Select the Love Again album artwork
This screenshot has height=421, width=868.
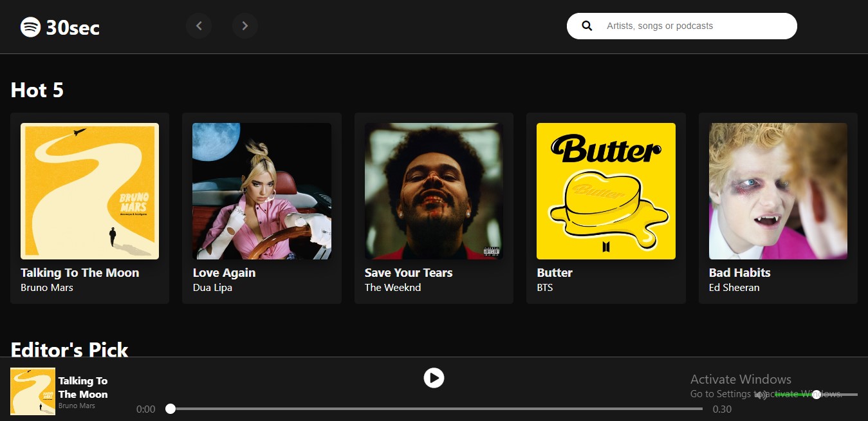click(x=262, y=191)
